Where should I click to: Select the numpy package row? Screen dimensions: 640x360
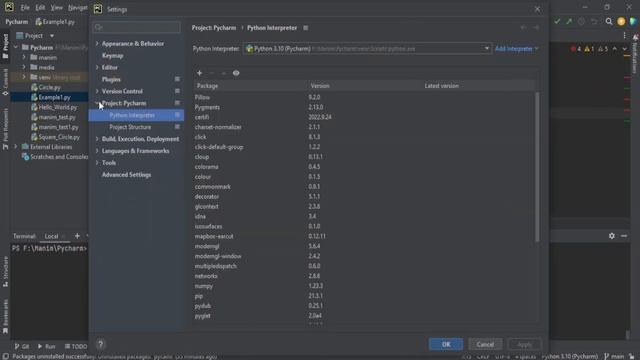point(364,286)
